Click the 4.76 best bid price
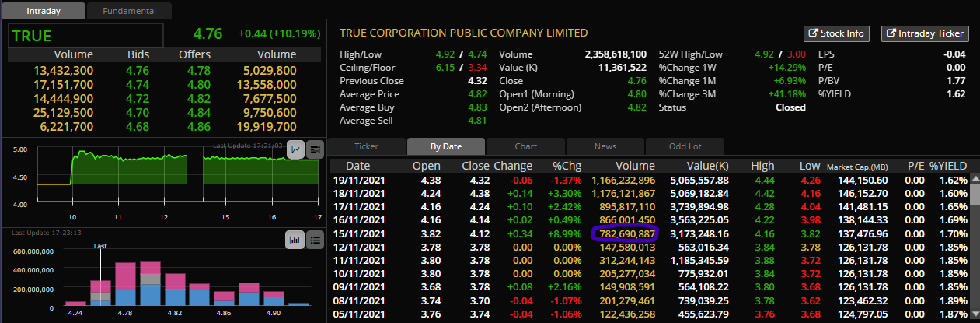This screenshot has height=323, width=980. [138, 70]
